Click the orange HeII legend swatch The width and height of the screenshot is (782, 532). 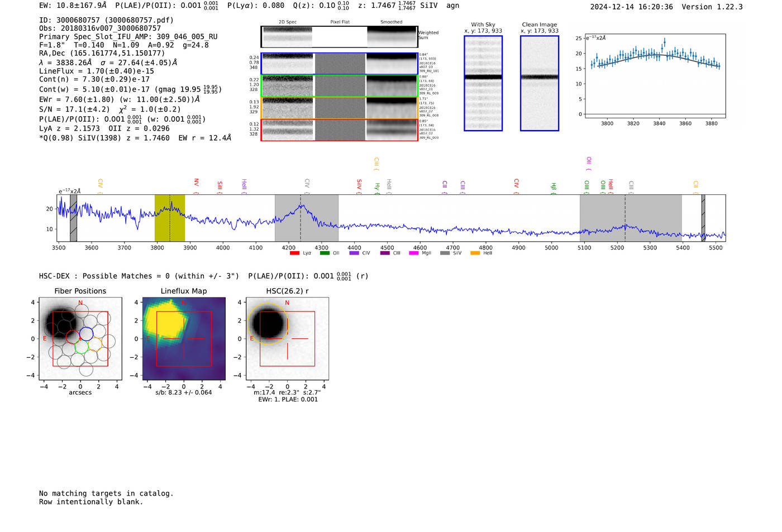(x=475, y=253)
